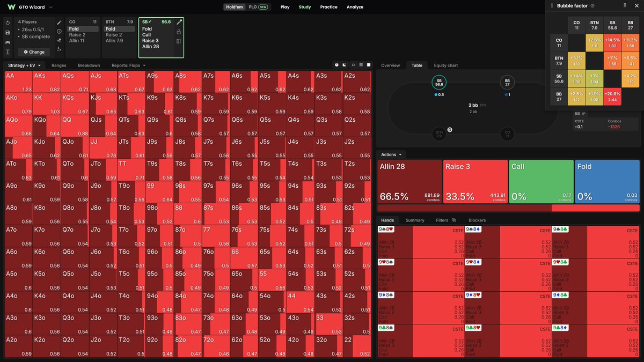Select the Table tab
This screenshot has height=362, width=644.
[417, 65]
